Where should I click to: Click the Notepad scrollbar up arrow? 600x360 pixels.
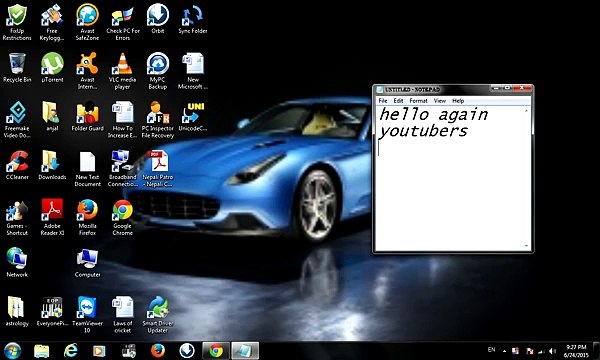527,111
